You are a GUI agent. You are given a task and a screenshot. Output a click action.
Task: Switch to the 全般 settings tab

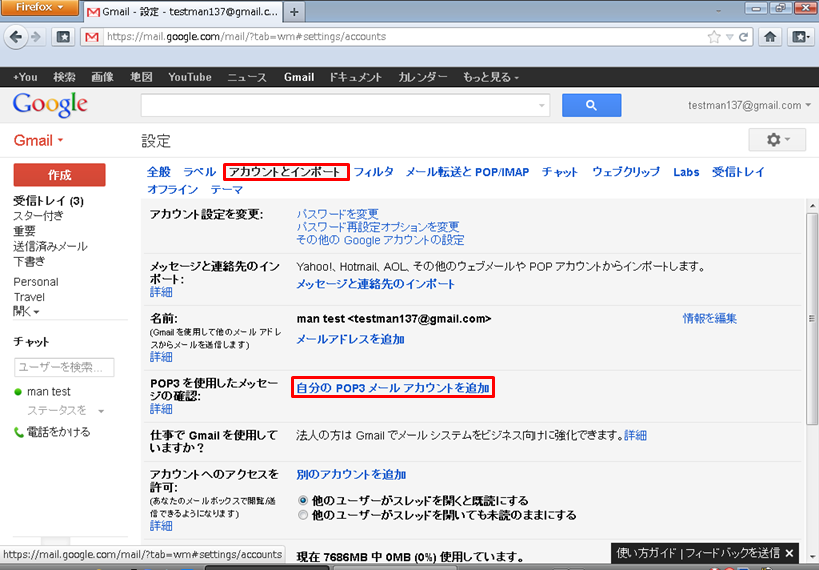tap(159, 172)
